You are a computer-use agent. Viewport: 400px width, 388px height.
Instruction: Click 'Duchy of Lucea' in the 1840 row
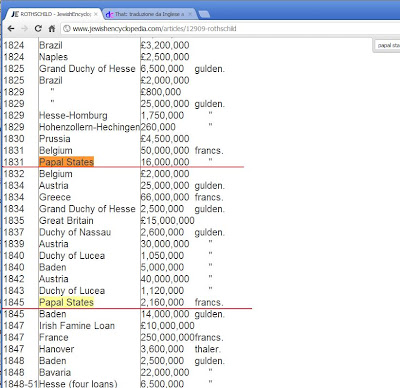click(x=72, y=256)
